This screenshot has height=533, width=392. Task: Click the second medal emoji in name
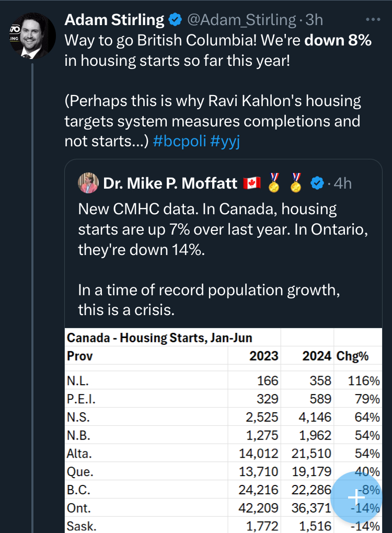[x=297, y=183]
